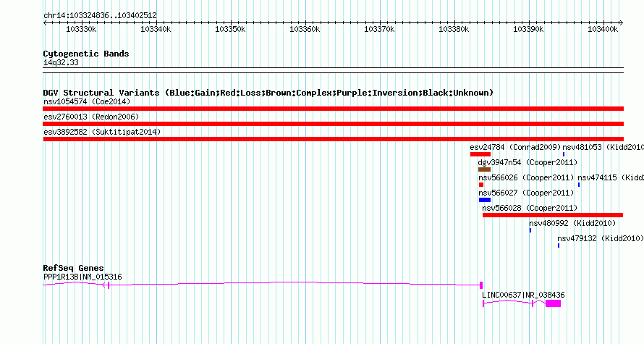Click the small red nsv566026 variant block
Image resolution: width=644 pixels, height=344 pixels.
pos(481,185)
